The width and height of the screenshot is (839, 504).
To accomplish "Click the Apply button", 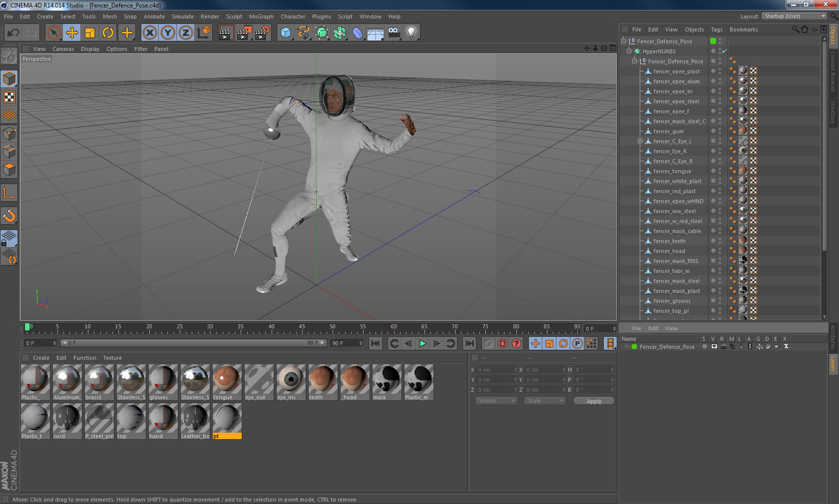I will click(x=594, y=401).
